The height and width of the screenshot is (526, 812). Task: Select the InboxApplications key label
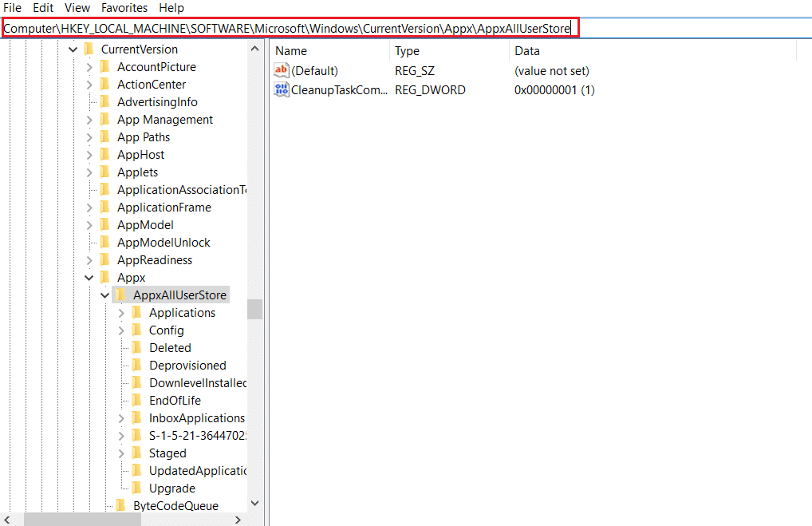197,418
